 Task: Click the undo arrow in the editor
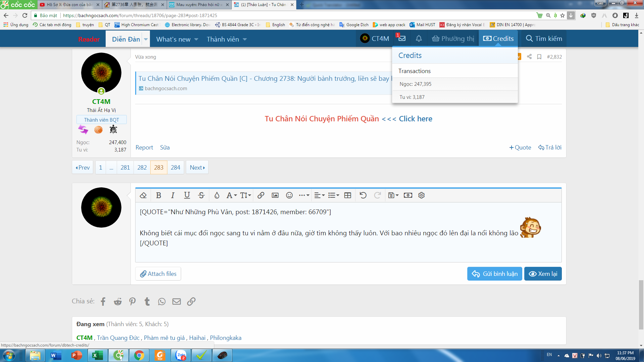pyautogui.click(x=363, y=195)
